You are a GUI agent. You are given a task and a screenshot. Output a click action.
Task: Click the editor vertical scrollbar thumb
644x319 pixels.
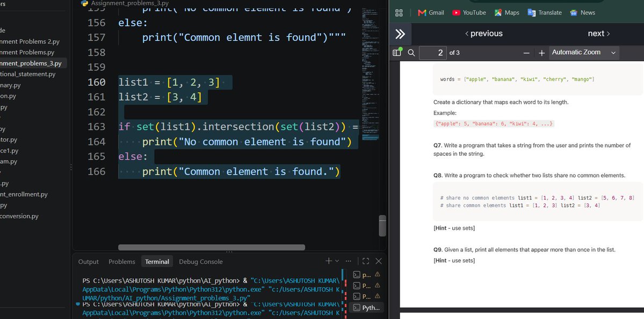click(x=382, y=226)
